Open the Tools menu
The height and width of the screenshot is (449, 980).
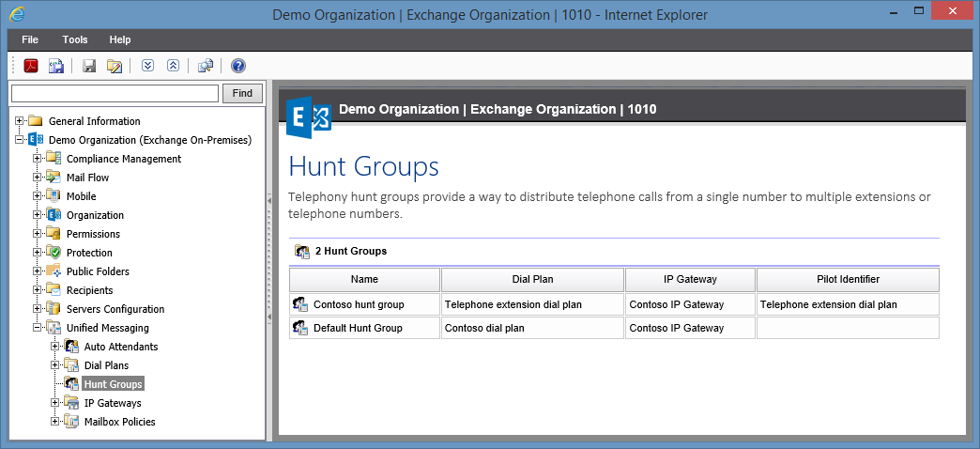[75, 39]
